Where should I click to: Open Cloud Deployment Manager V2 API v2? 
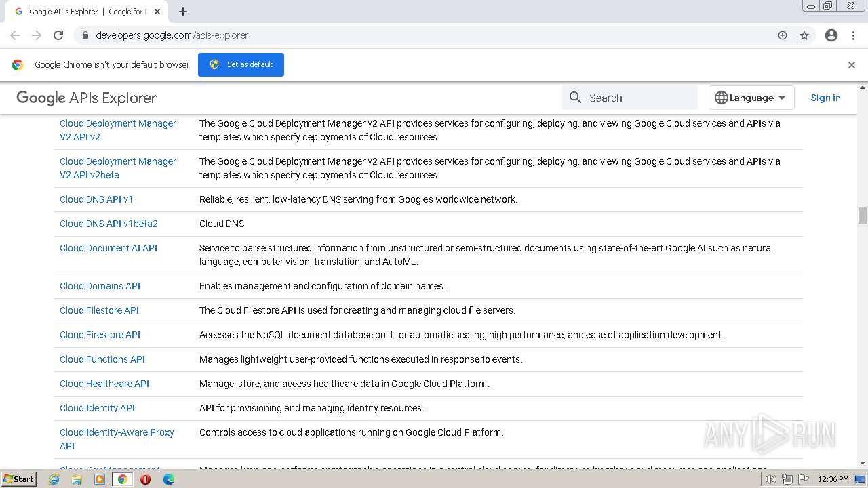coord(118,130)
